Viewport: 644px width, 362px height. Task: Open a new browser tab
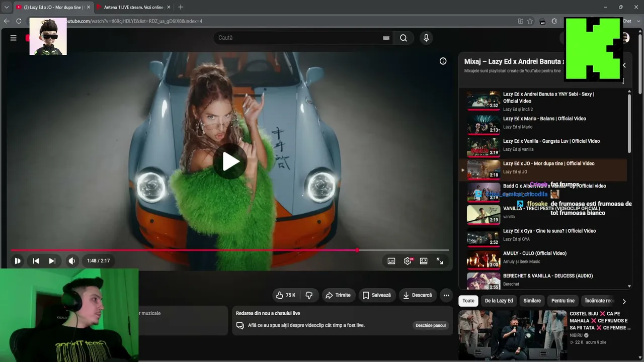(x=181, y=7)
